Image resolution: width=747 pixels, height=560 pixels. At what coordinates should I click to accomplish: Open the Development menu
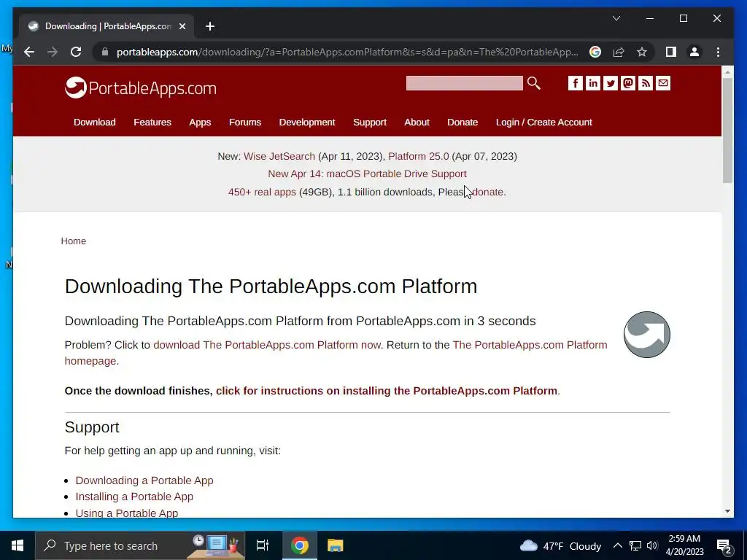pos(307,122)
